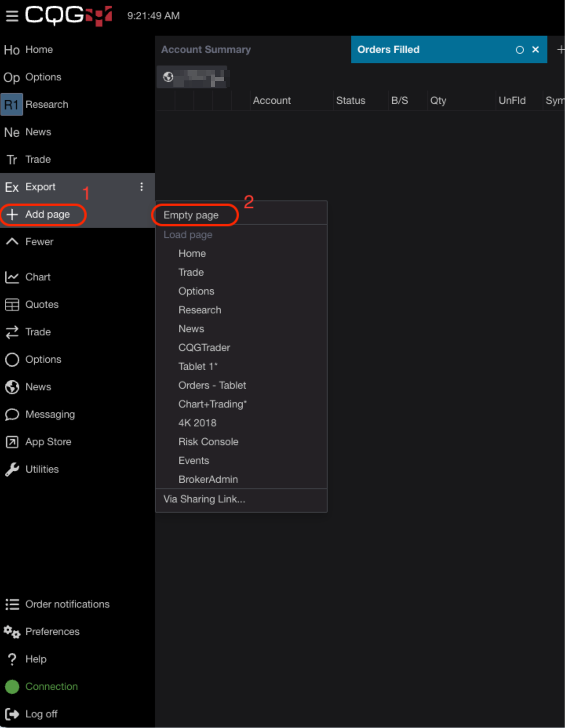Click the green Connection status indicator
Image resolution: width=565 pixels, height=728 pixels.
[12, 687]
